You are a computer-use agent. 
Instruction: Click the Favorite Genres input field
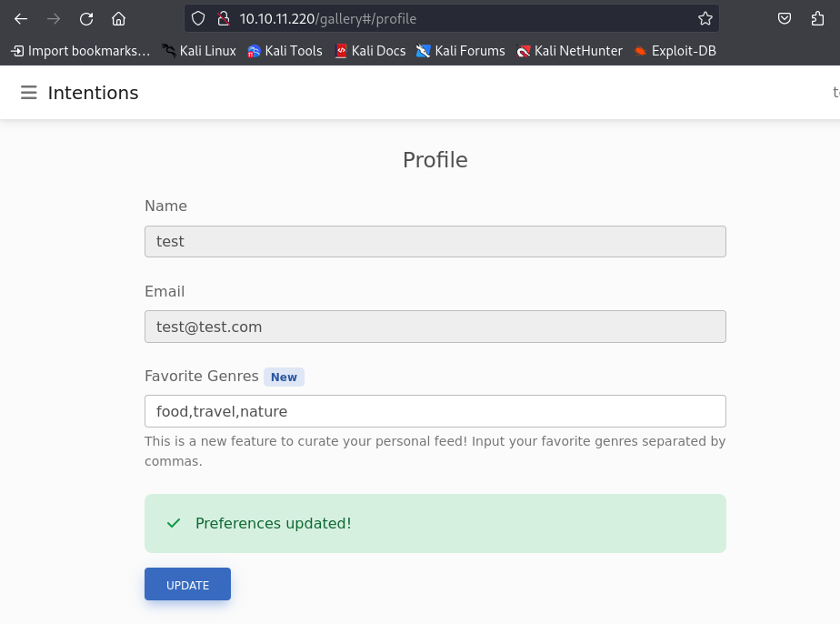point(435,411)
